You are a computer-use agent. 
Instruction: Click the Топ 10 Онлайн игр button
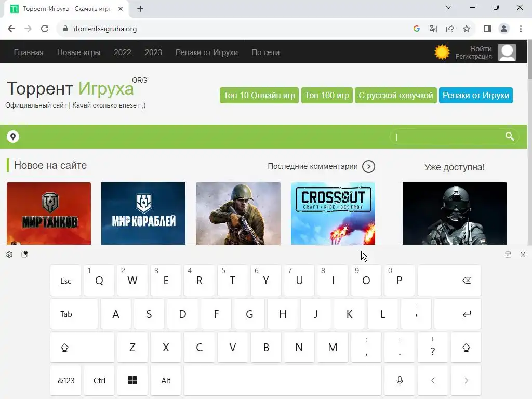259,96
